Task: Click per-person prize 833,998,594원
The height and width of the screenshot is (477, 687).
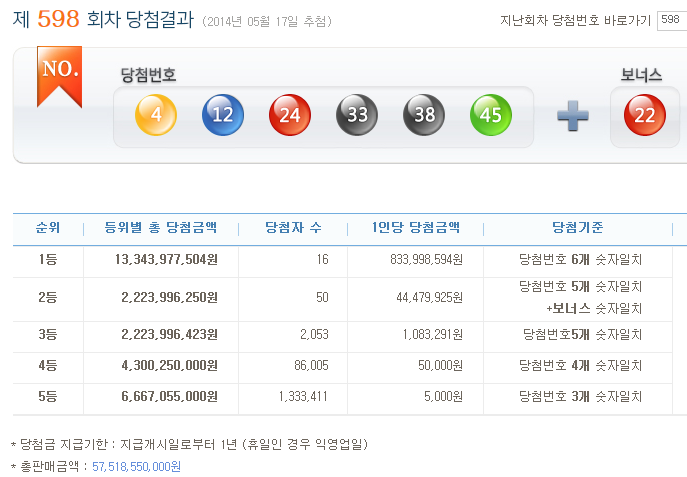Action: point(426,260)
